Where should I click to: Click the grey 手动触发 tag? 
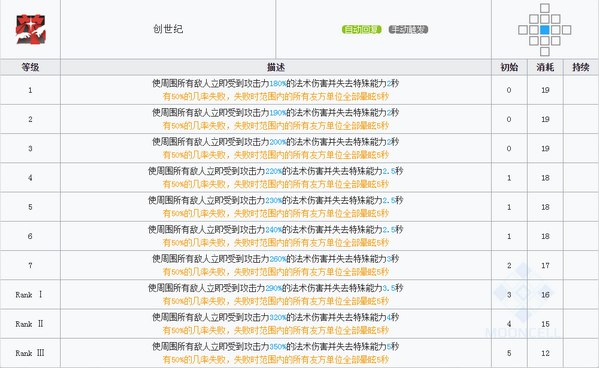point(408,29)
